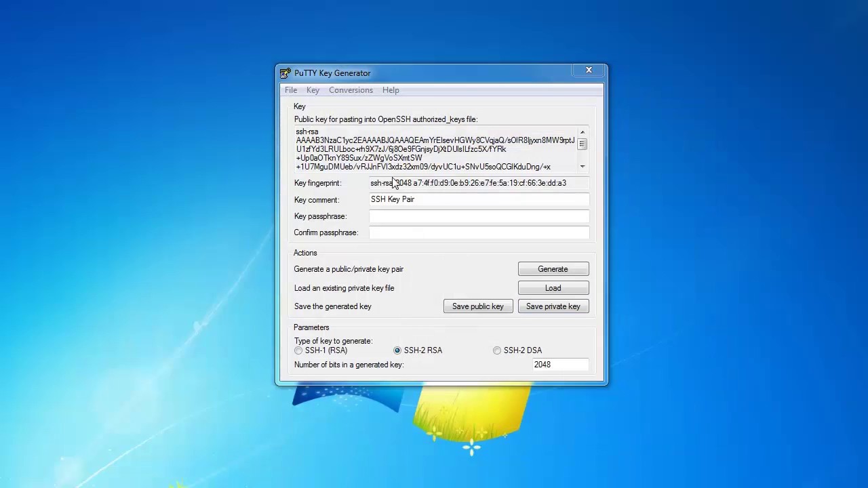Click 'Number of bits in a generated key:' label
Screen dimensions: 868x488
349,365
